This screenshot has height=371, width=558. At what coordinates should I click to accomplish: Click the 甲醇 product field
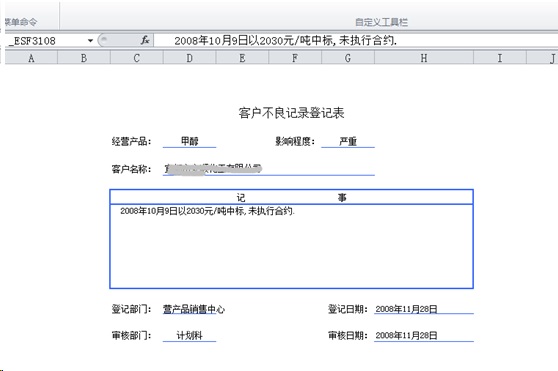(189, 141)
